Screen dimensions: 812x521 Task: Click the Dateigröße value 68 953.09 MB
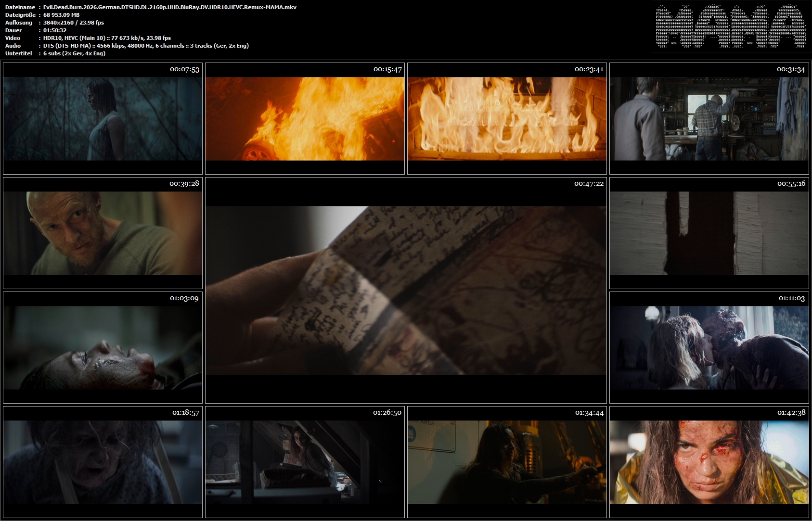[62, 15]
